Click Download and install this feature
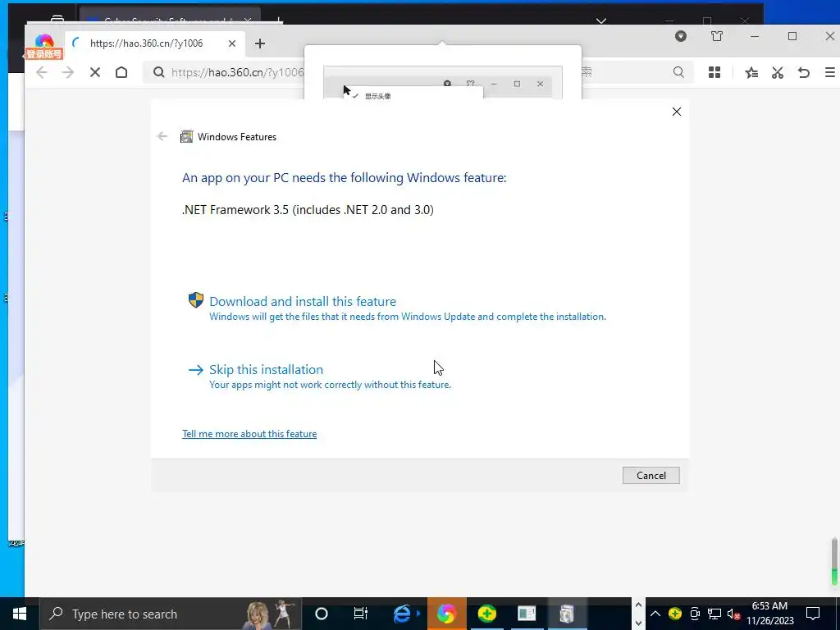 point(303,301)
